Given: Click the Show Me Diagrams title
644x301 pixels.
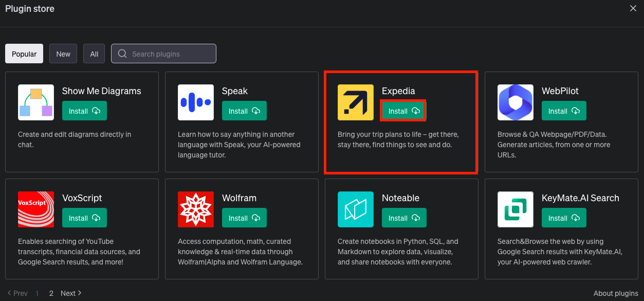Looking at the screenshot, I should [x=102, y=91].
